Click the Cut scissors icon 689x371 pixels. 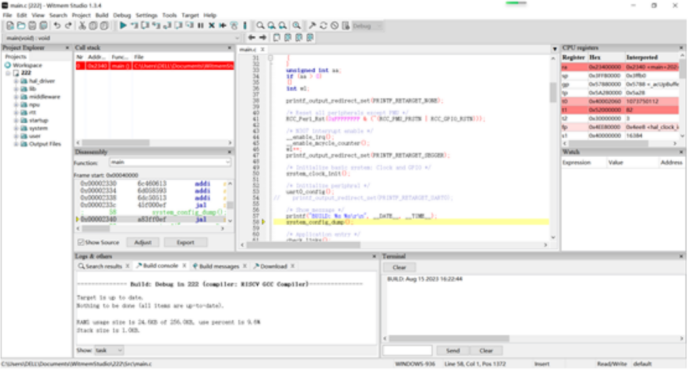[82, 26]
